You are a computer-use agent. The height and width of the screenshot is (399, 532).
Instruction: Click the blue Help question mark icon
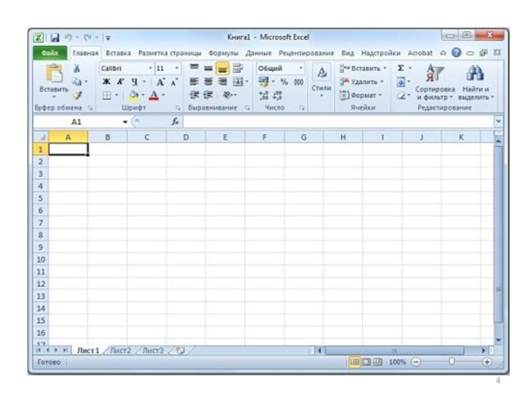pyautogui.click(x=456, y=53)
